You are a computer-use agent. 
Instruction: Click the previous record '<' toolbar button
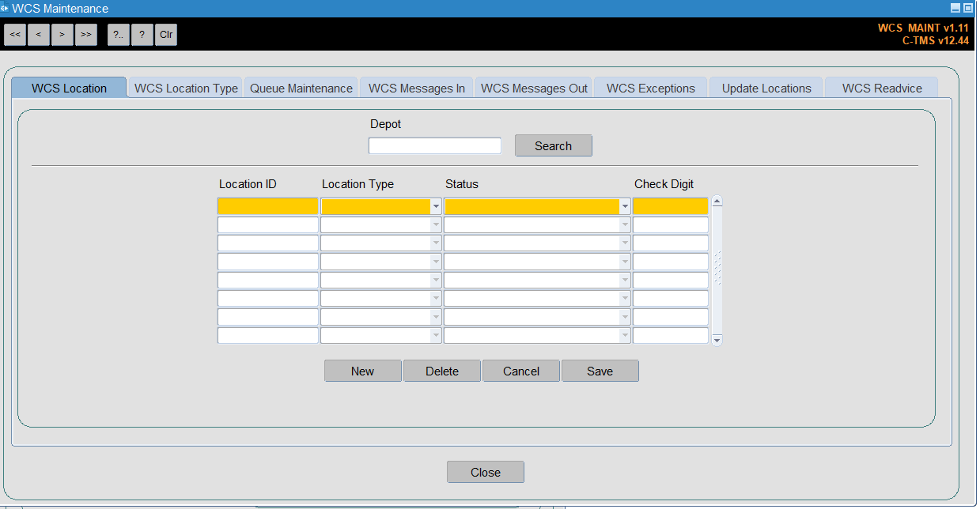[39, 35]
